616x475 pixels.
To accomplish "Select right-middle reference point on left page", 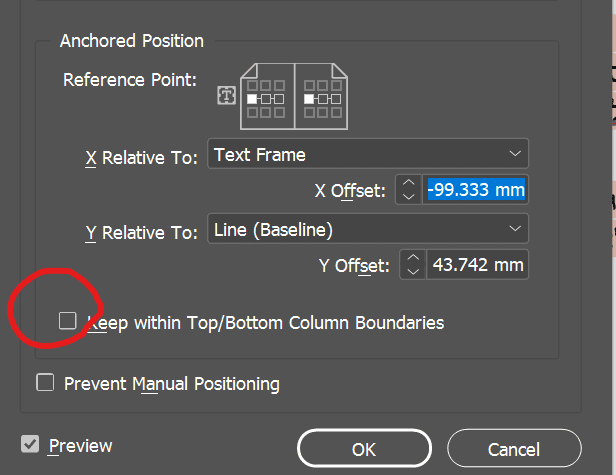I will (x=279, y=99).
